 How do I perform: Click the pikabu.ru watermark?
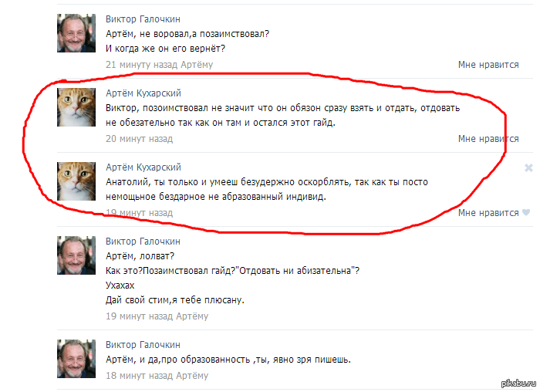pyautogui.click(x=519, y=383)
